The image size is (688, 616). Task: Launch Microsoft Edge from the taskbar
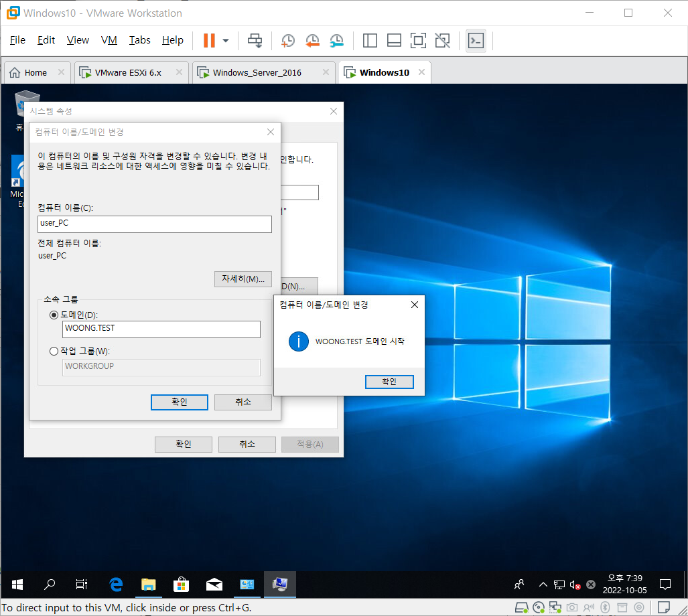[x=116, y=584]
